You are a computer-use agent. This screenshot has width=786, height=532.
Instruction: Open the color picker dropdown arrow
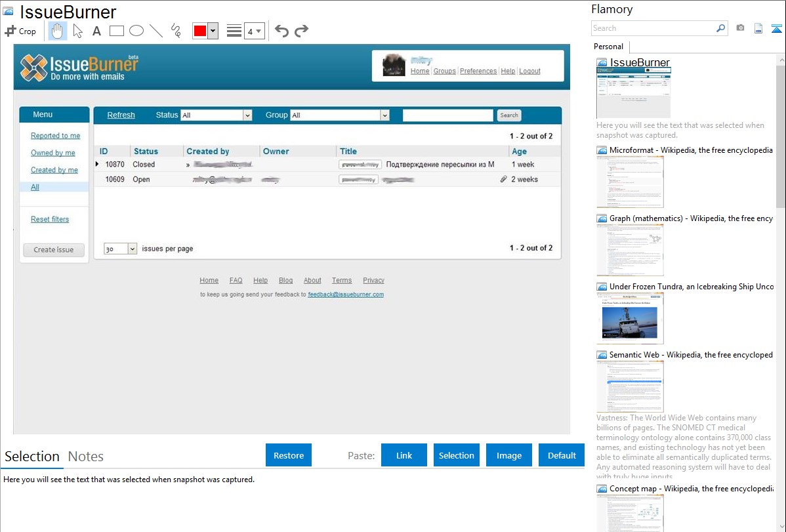coord(213,31)
